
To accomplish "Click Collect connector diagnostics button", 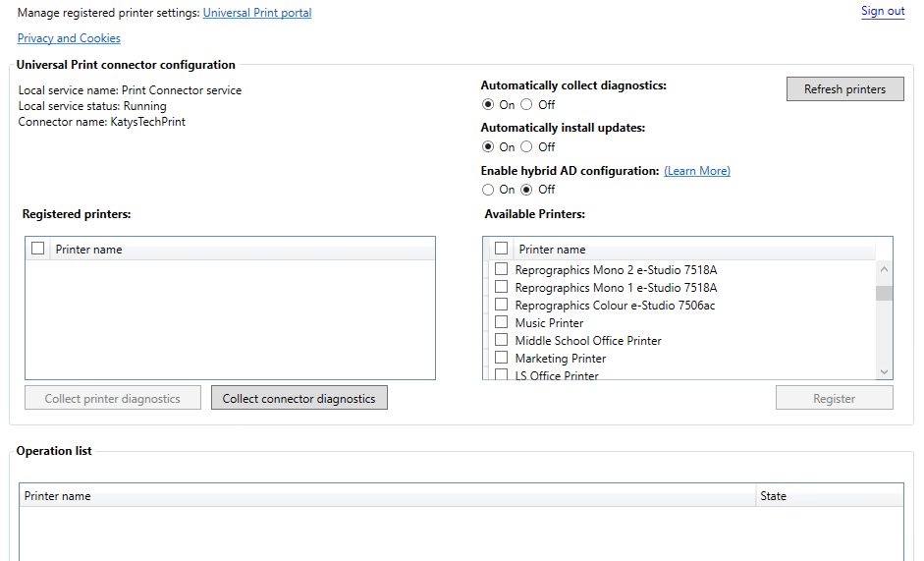I will coord(299,398).
